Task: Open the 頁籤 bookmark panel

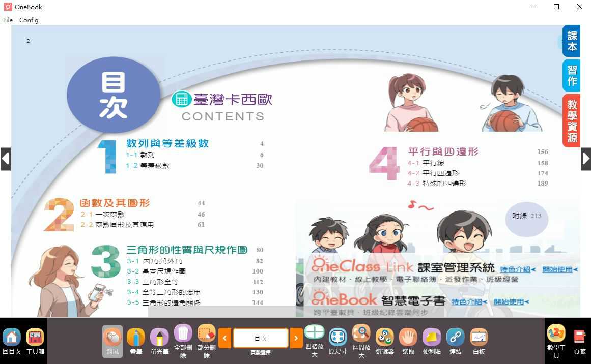Action: 580,342
